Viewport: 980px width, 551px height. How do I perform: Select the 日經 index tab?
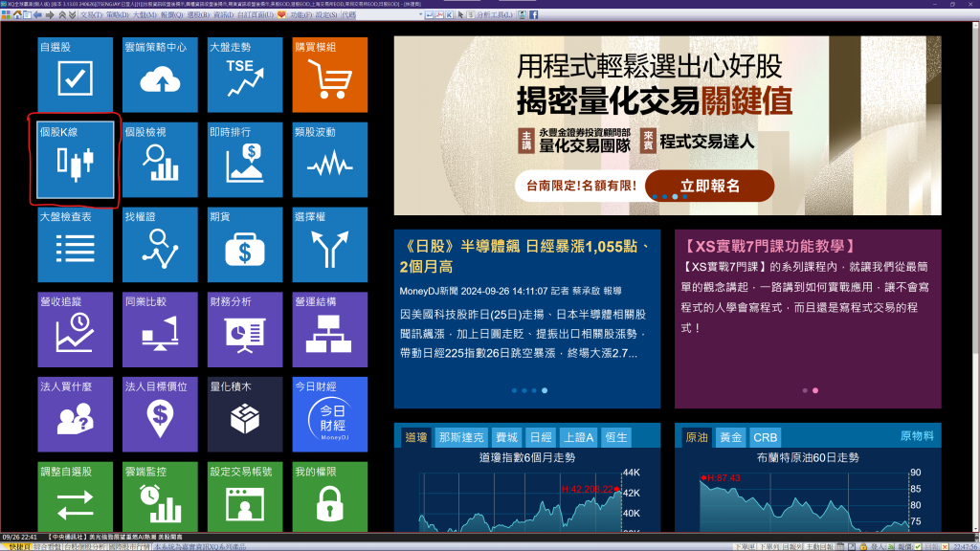coord(541,437)
